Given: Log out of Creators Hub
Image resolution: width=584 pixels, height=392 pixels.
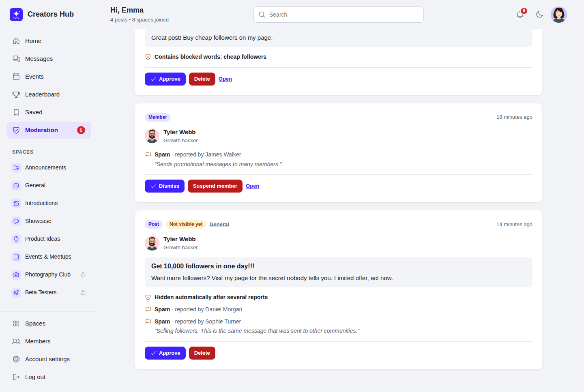Looking at the screenshot, I should [49, 377].
